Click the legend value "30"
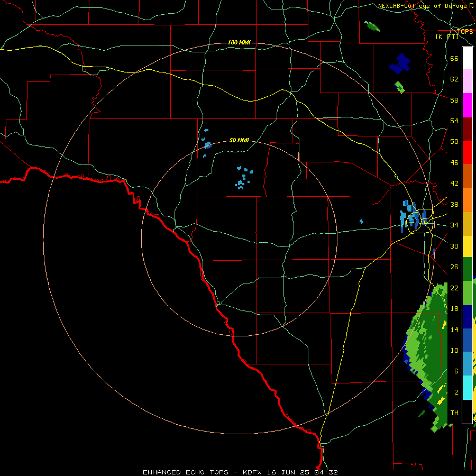Viewport: 476px width, 476px height. [x=454, y=246]
